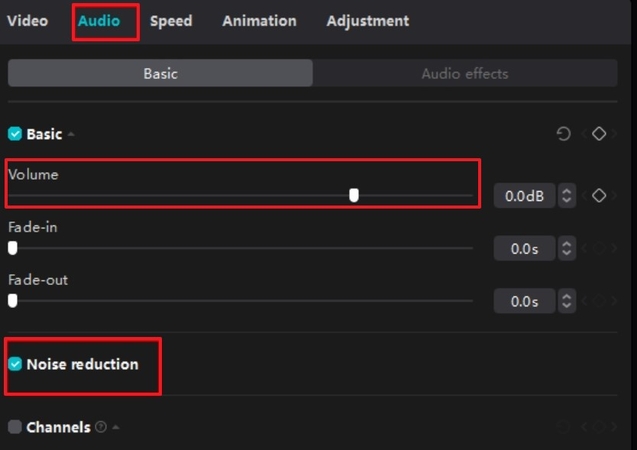Image resolution: width=637 pixels, height=450 pixels.
Task: Open the Animation tab
Action: (x=259, y=21)
